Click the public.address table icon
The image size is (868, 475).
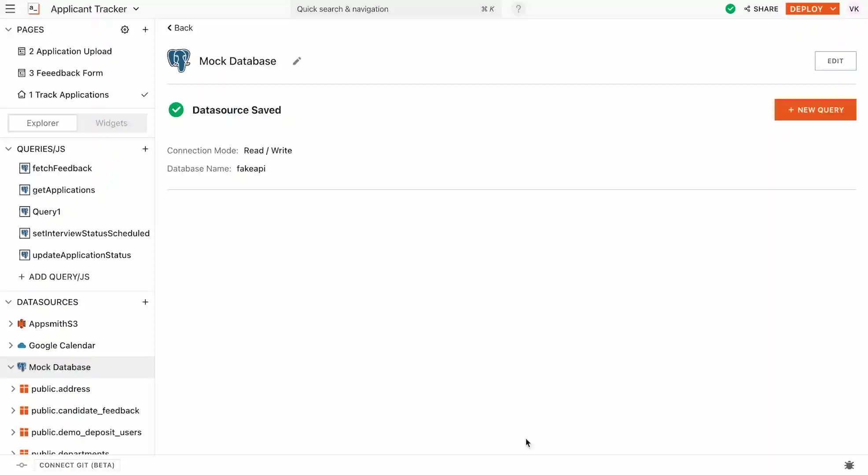coord(24,389)
